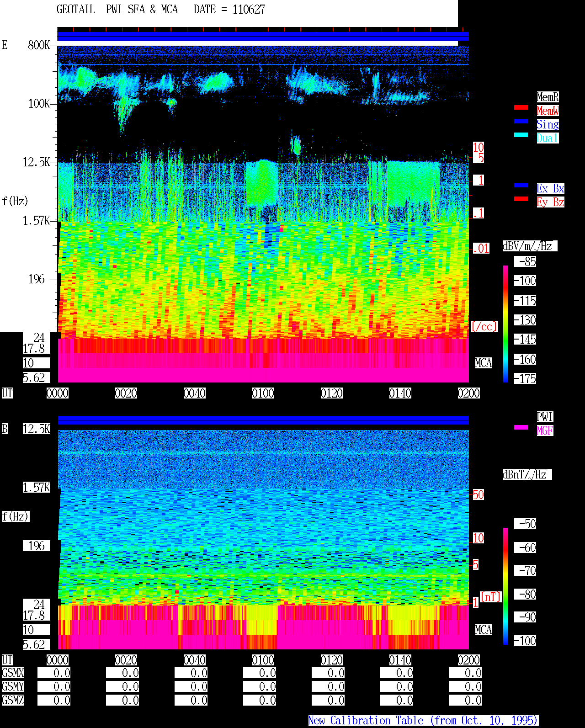Click the blue mode bar above E spectrogram
The image size is (585, 728).
[263, 37]
